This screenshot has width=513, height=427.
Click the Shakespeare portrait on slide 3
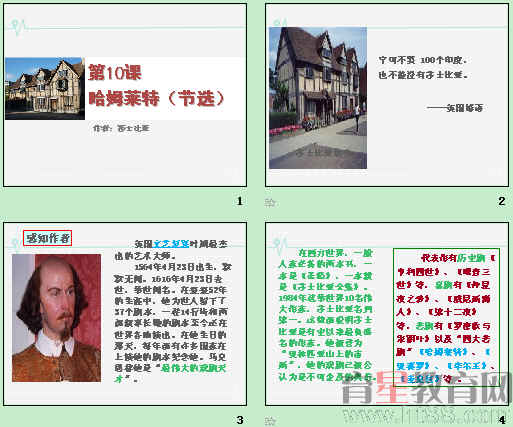(56, 318)
